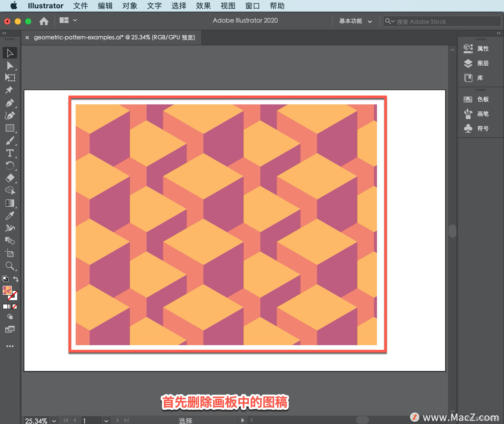504x424 pixels.
Task: Select the Zoom magnifier tool
Action: (x=10, y=266)
